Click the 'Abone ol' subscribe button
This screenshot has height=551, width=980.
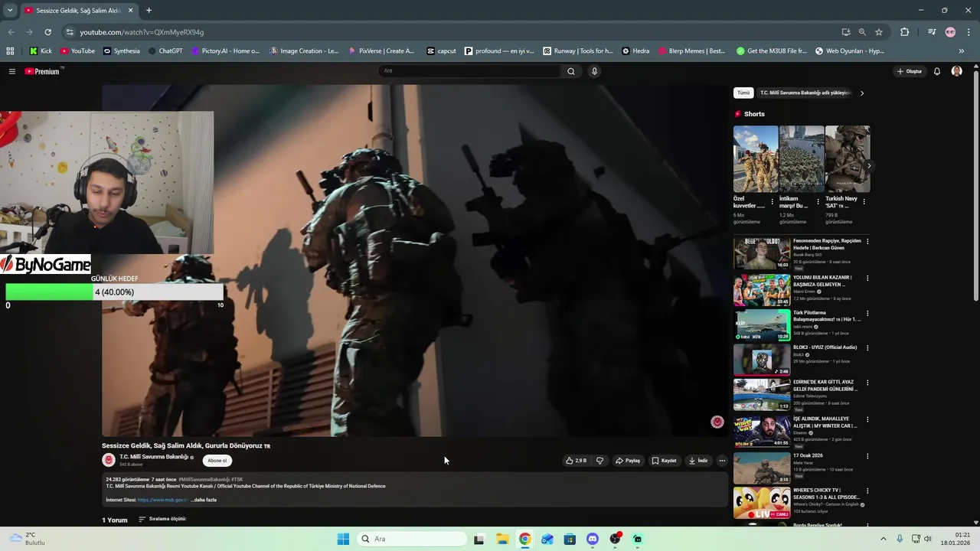(217, 461)
